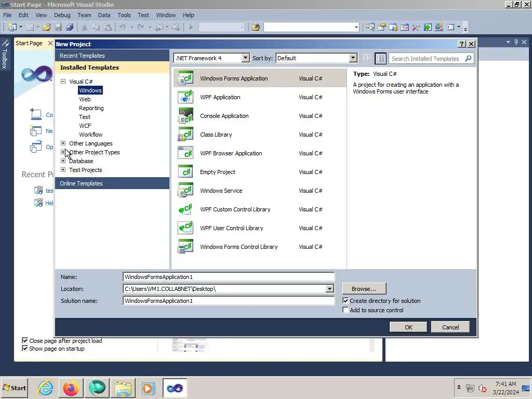Open the Sort by dropdown

click(353, 58)
